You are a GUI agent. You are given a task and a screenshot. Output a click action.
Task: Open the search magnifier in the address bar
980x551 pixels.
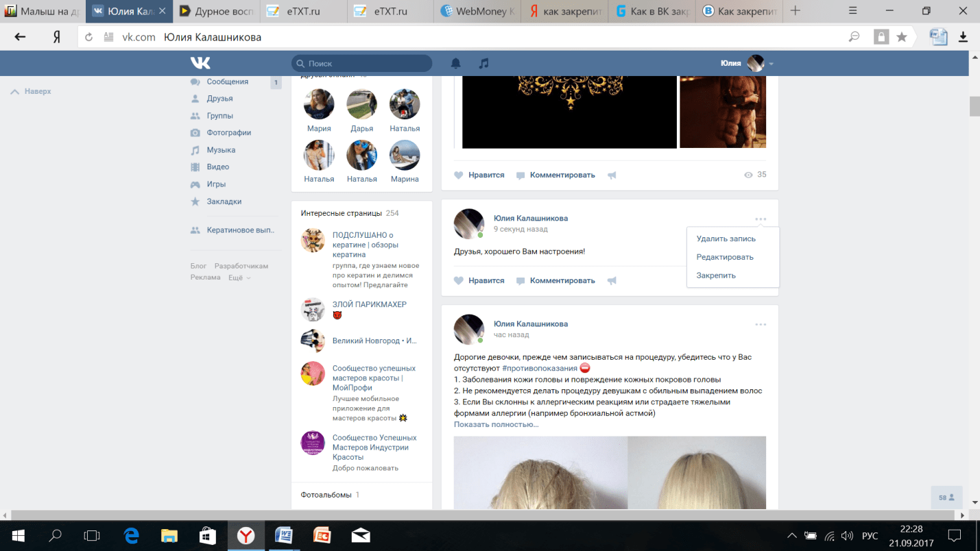[854, 37]
